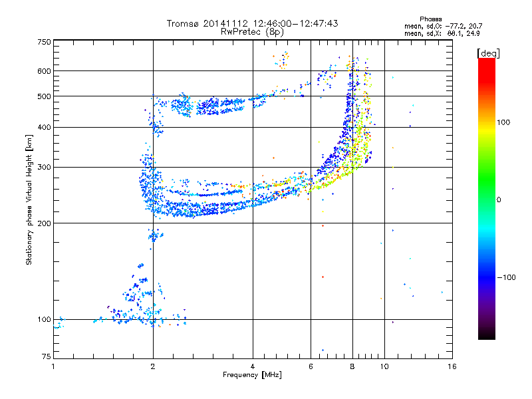Click the x-axis tick label '10'
This screenshot has width=532, height=399.
[x=384, y=366]
